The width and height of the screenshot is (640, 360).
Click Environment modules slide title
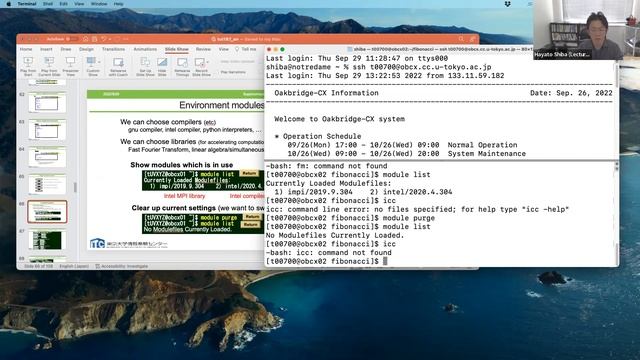(x=222, y=105)
